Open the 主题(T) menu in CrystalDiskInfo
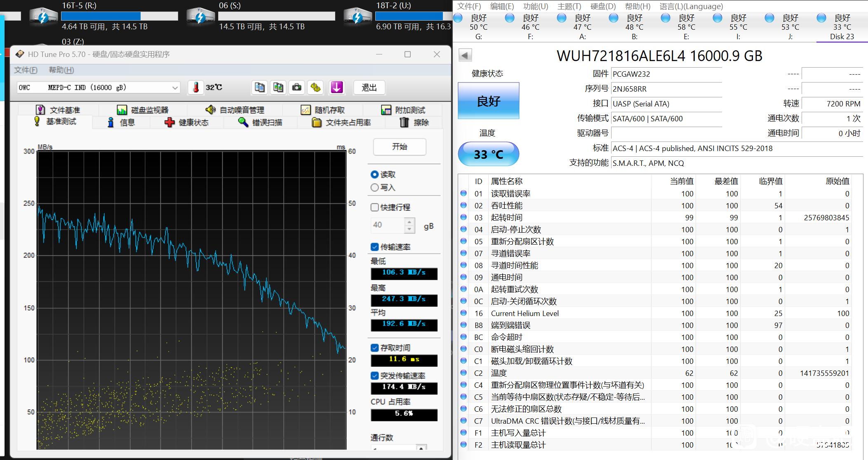868x460 pixels. coord(569,6)
